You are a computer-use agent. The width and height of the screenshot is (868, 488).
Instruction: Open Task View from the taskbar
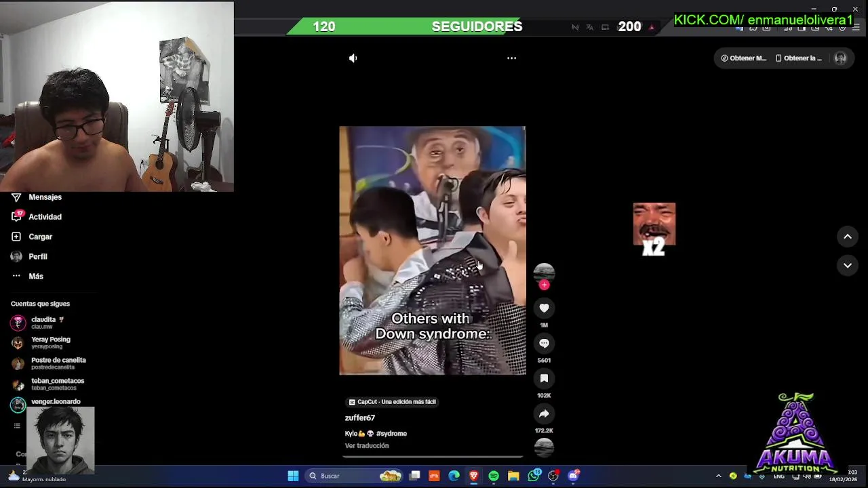414,476
